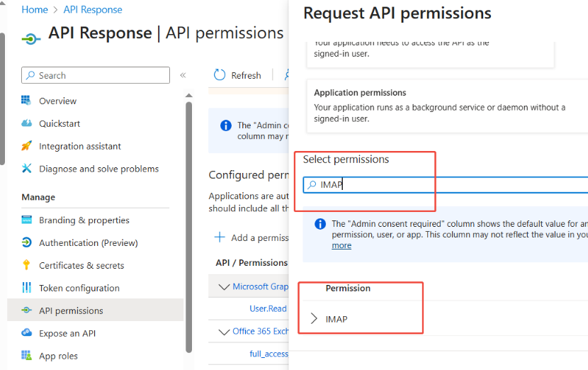Collapse the sidebar with the double chevron
Viewport: 588px width, 370px height.
(x=183, y=75)
